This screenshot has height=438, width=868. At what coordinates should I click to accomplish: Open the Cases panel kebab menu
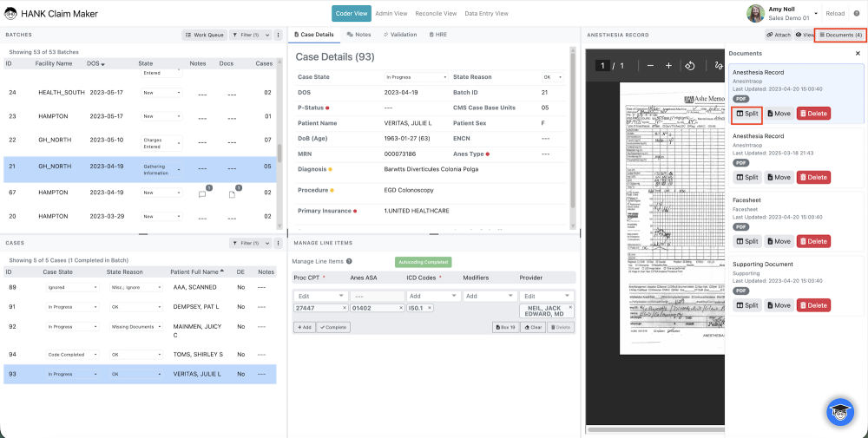click(279, 243)
